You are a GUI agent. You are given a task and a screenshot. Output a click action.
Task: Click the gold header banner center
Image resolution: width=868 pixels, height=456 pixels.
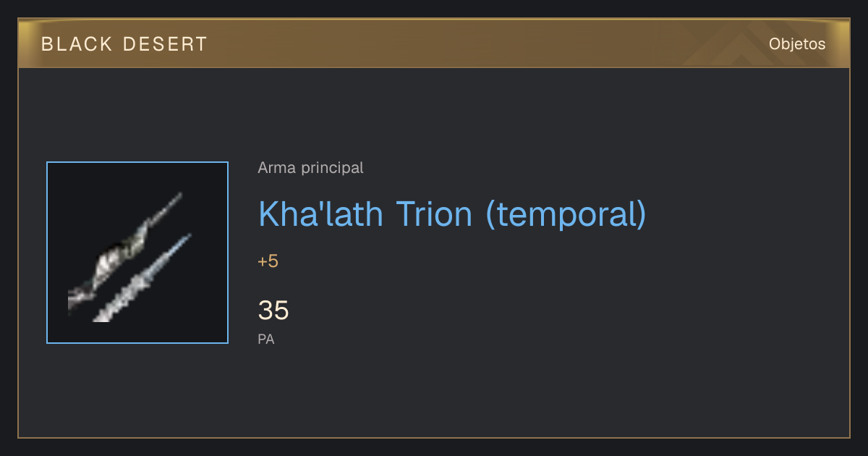pyautogui.click(x=434, y=43)
